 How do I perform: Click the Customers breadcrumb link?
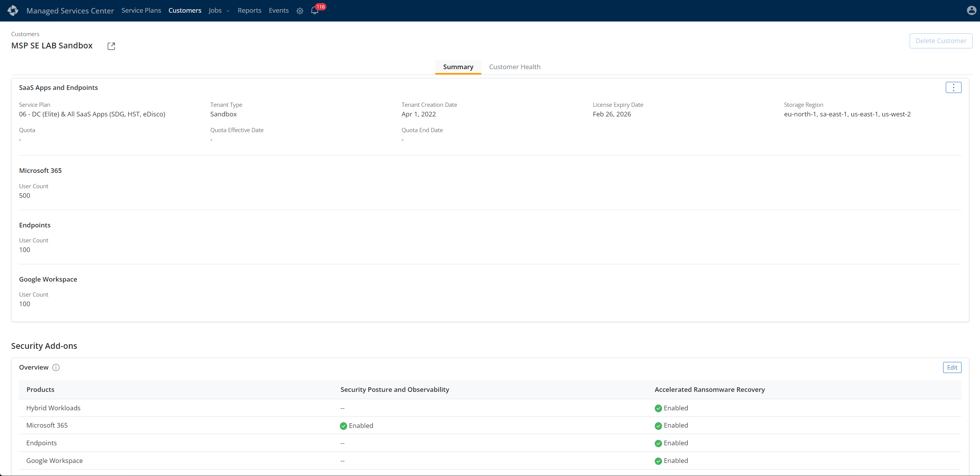[25, 34]
